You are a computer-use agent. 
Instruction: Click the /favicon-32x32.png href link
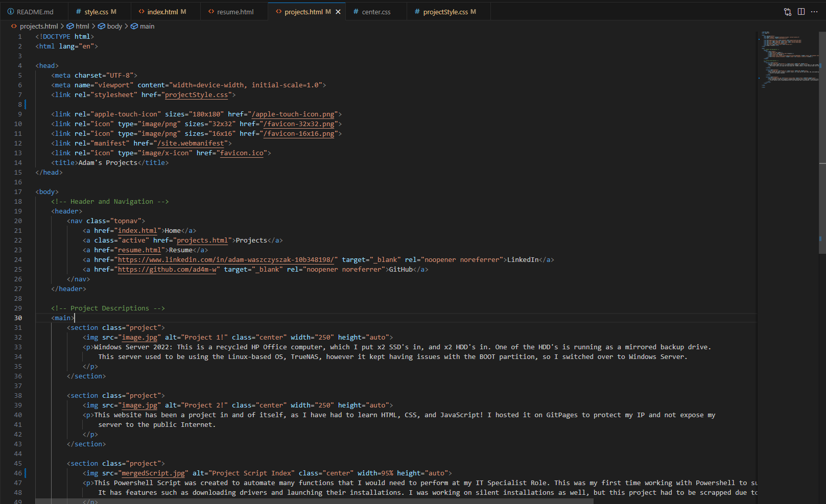point(299,124)
